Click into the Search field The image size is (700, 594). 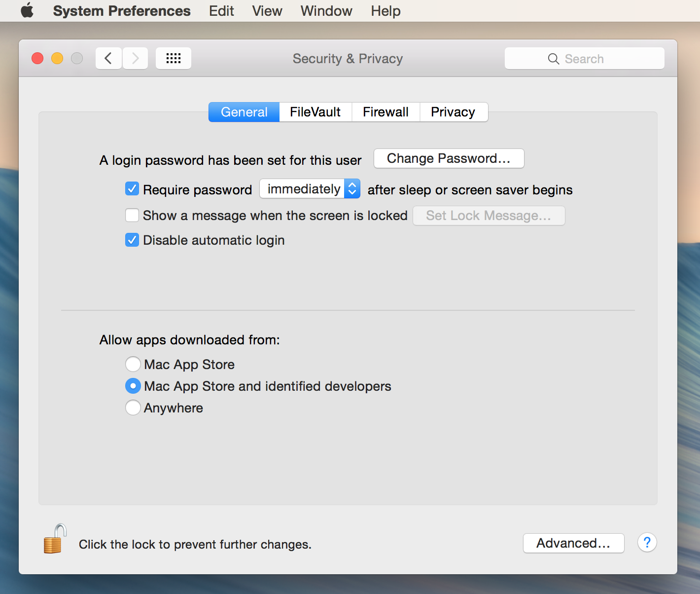coord(585,59)
